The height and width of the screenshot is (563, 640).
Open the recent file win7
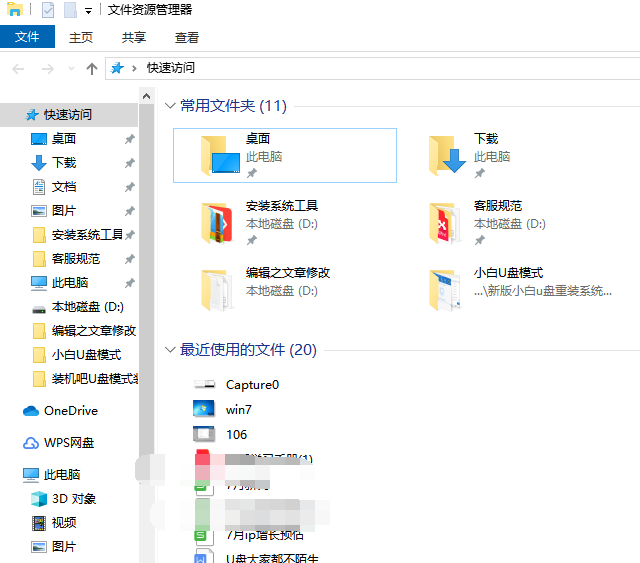click(x=238, y=409)
